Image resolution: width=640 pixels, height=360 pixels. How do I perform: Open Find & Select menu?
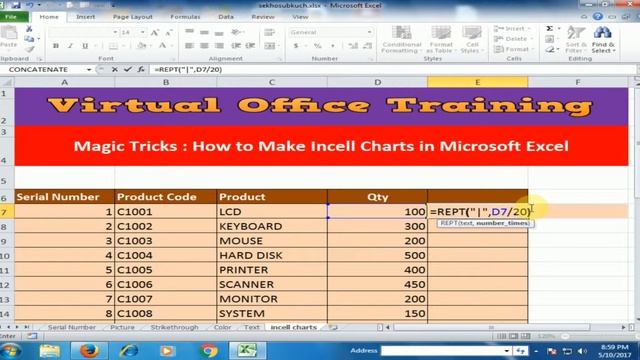tap(603, 39)
